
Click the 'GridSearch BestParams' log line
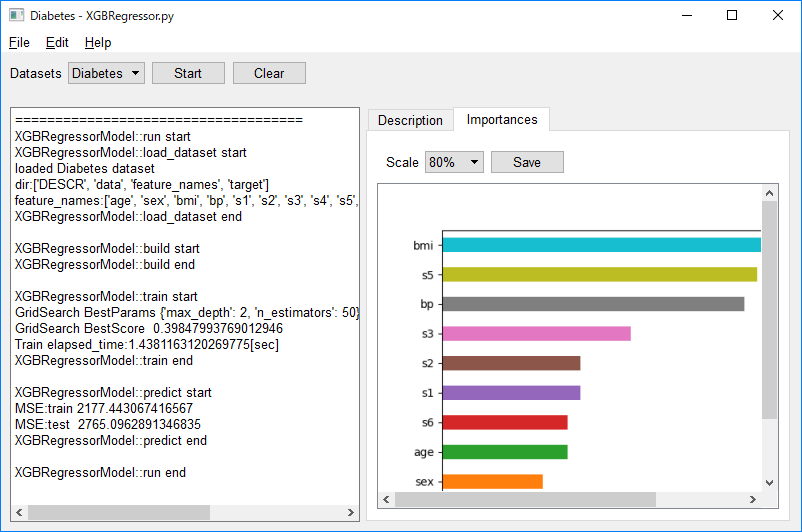pos(187,313)
